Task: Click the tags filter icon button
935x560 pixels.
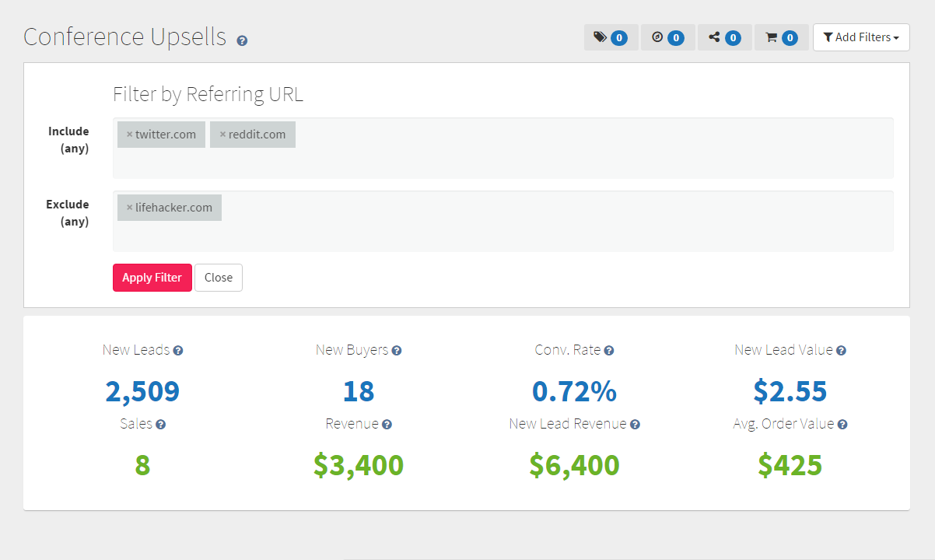Action: (x=611, y=37)
